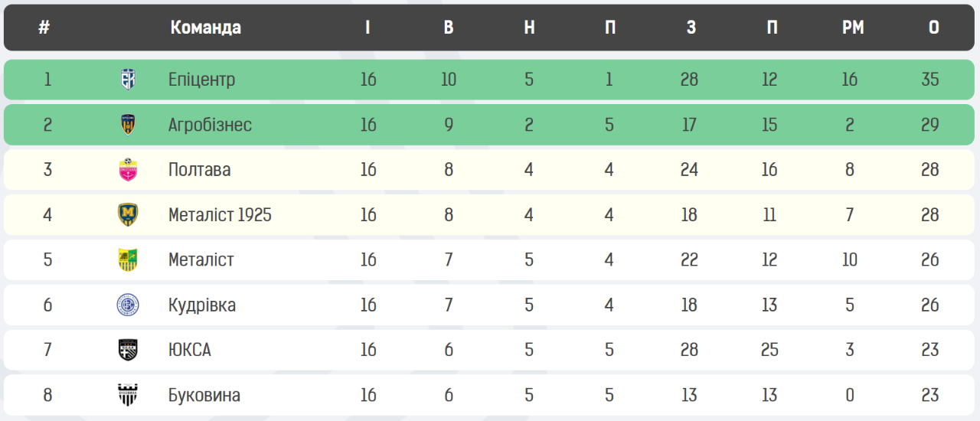Screen dimensions: 980x421
Task: Click the yellow-green Металіст club logo
Action: point(128,260)
